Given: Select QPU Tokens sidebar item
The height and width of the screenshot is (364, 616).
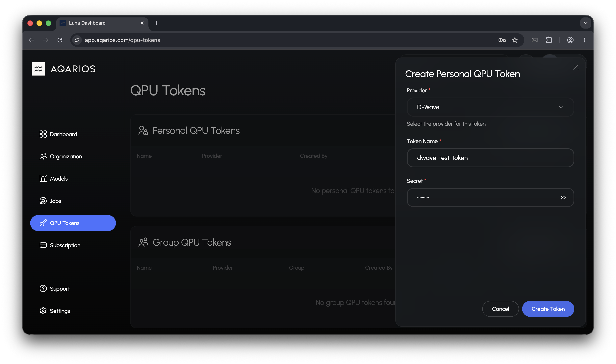Looking at the screenshot, I should pyautogui.click(x=73, y=223).
